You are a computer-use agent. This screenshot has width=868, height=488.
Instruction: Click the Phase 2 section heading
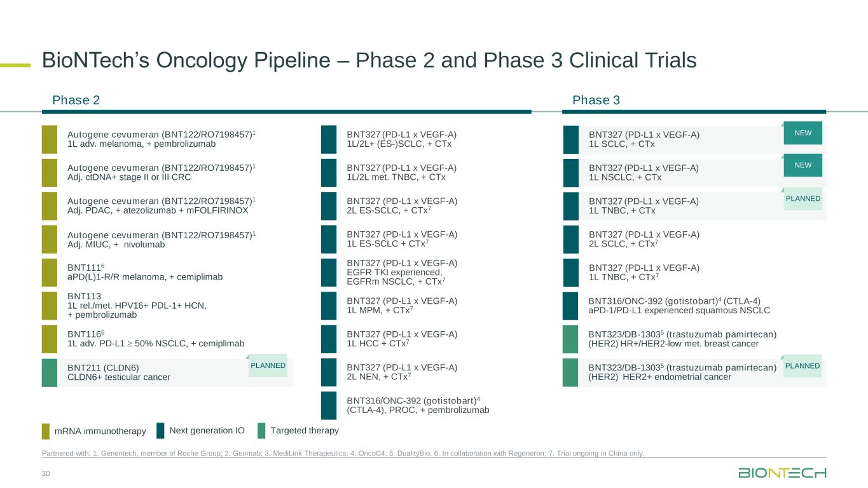pos(76,100)
